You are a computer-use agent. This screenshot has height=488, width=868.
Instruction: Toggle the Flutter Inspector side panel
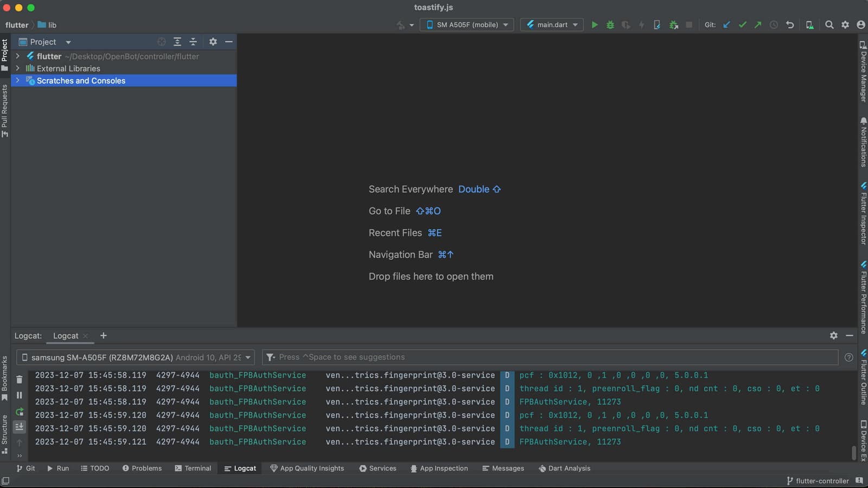(863, 213)
